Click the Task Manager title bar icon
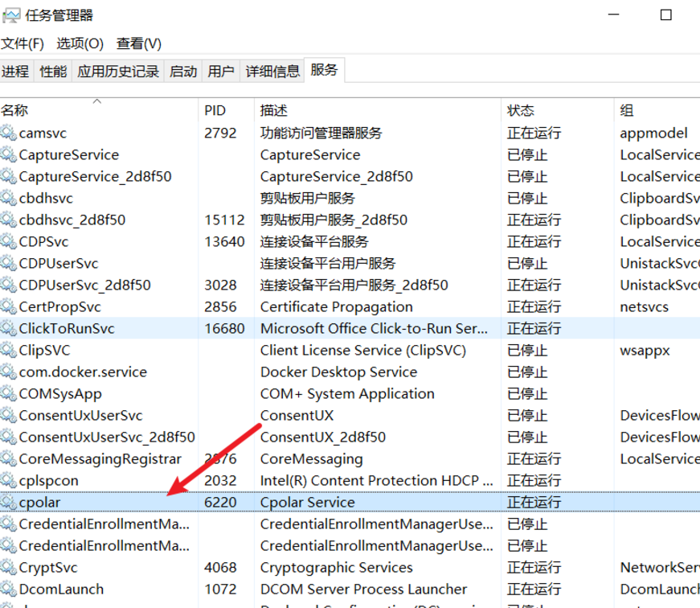 click(x=11, y=14)
